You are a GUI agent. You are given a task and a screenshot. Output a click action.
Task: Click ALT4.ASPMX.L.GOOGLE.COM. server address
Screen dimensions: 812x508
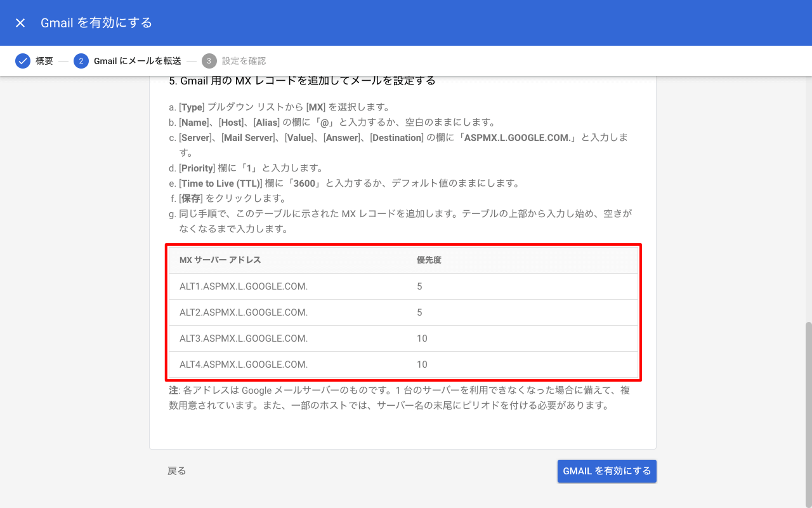tap(244, 364)
